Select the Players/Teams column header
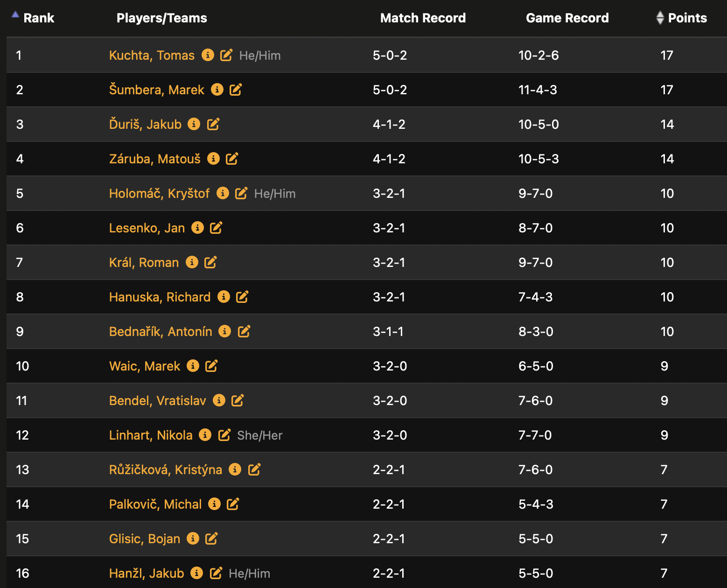Viewport: 727px width, 588px height. pos(161,18)
